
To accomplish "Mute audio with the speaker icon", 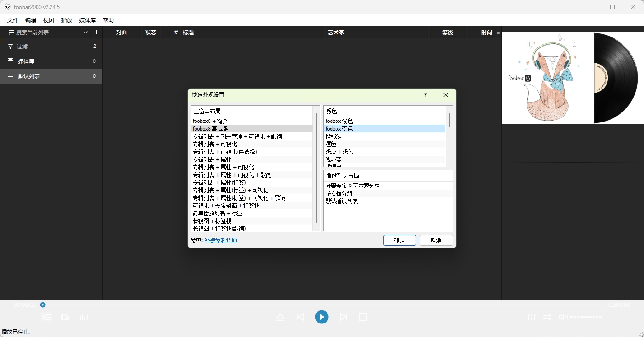I will pos(563,317).
